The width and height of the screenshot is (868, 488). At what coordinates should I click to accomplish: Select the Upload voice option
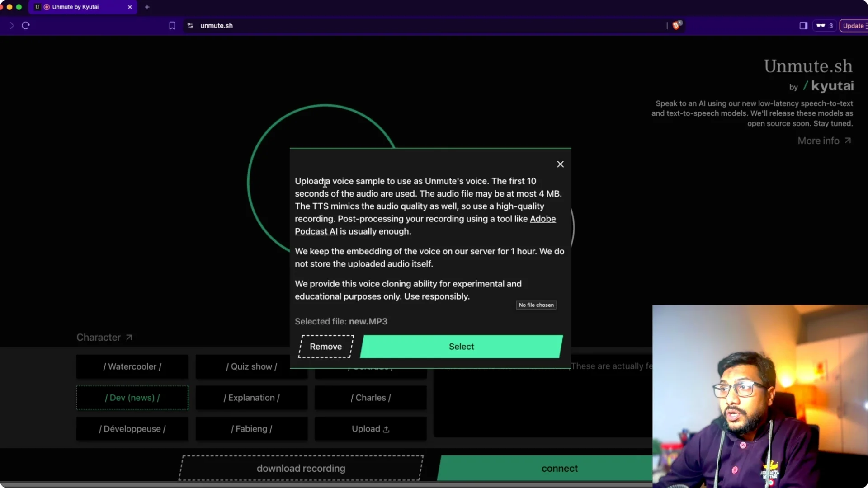click(370, 428)
